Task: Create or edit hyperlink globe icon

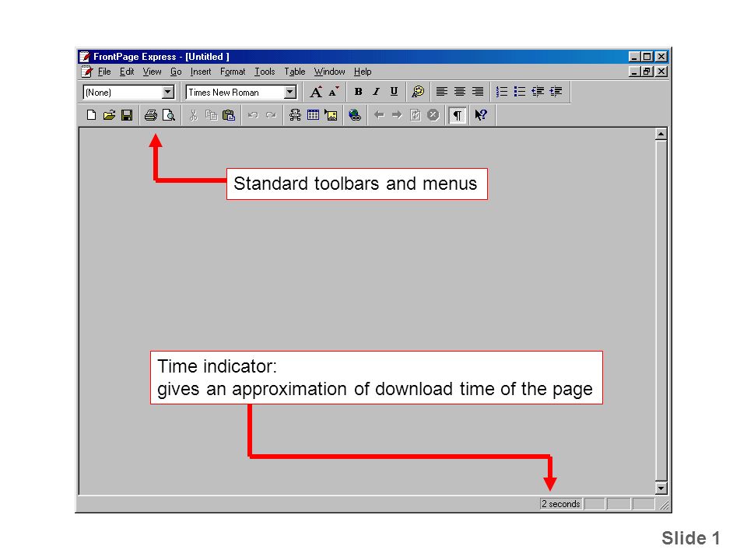Action: tap(355, 115)
